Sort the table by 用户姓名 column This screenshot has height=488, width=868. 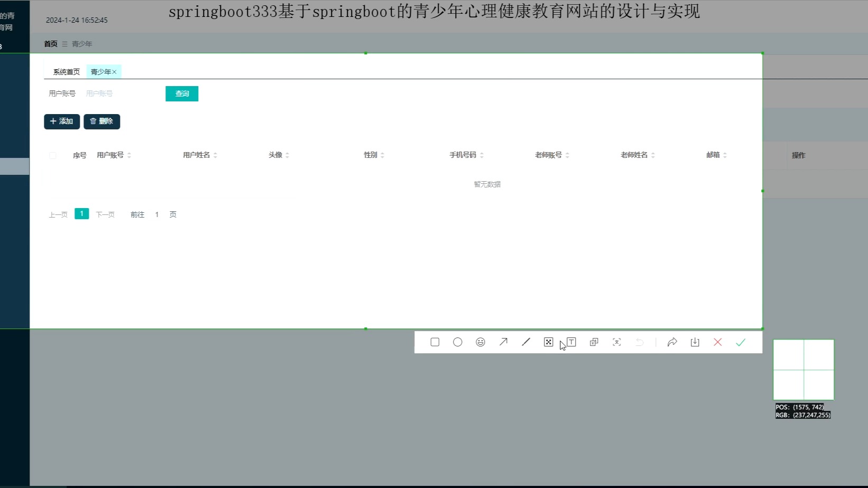(215, 155)
